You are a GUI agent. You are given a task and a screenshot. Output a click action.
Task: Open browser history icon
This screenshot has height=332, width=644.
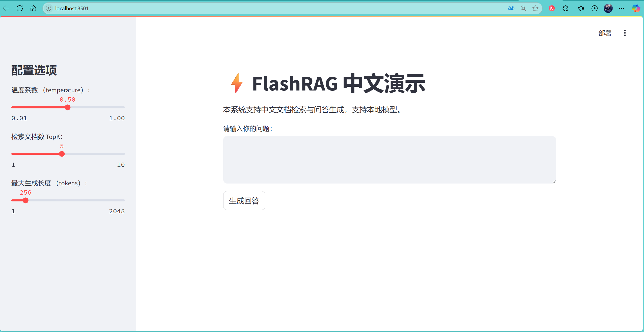595,8
